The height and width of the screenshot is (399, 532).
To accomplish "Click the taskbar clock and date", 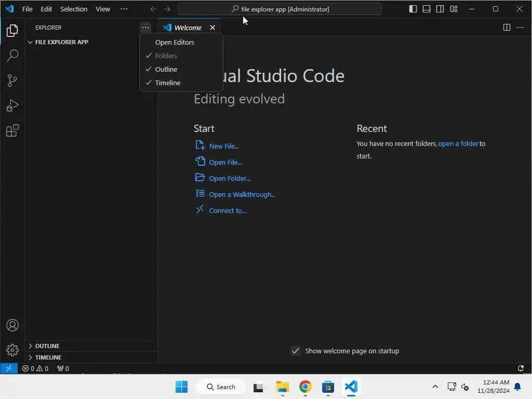I will (x=494, y=387).
